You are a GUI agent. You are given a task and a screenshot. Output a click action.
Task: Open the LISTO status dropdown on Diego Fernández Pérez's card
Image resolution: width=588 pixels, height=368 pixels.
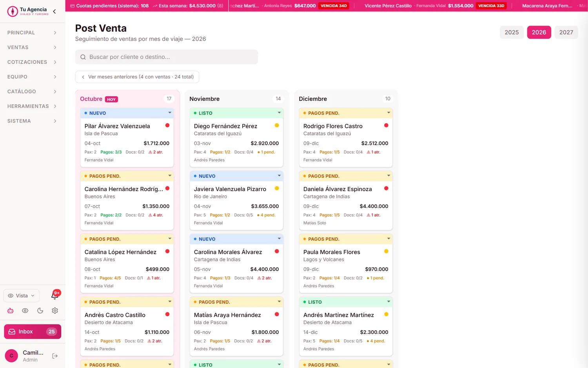pos(236,113)
